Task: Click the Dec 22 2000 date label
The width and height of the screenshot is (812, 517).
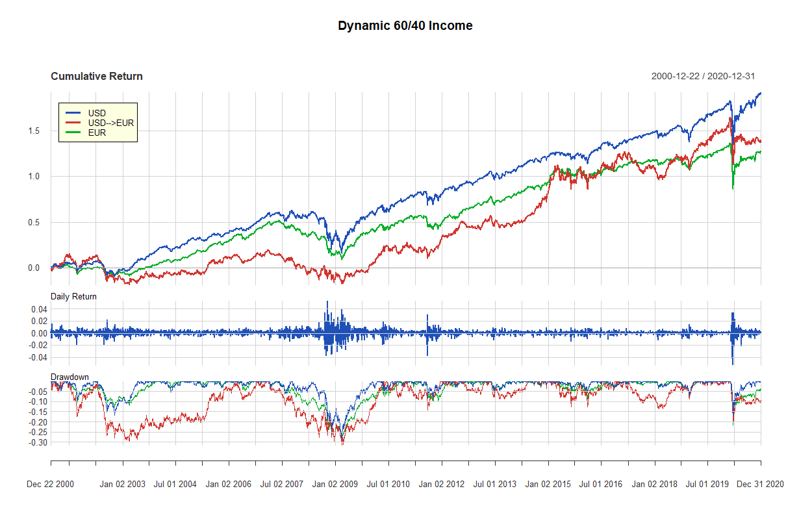Action: (50, 485)
